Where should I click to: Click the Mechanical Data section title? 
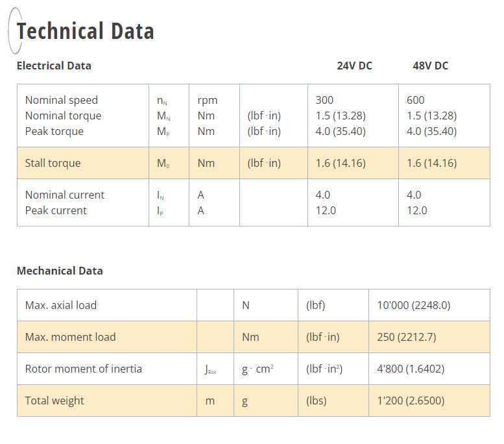tap(60, 271)
